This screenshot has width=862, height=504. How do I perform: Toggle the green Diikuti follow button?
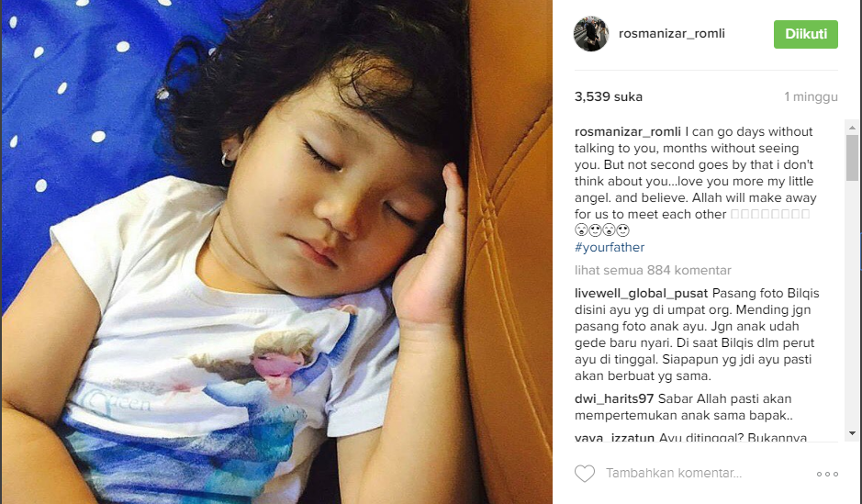point(805,34)
